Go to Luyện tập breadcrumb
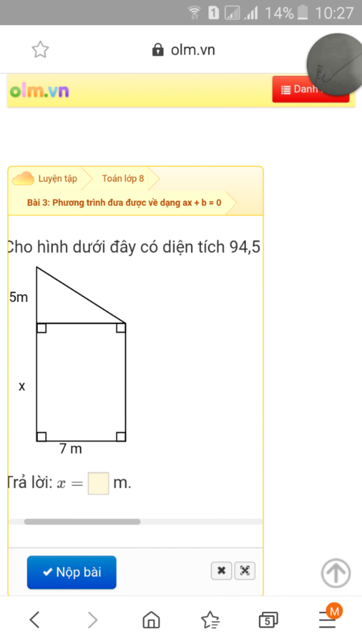 pyautogui.click(x=58, y=178)
